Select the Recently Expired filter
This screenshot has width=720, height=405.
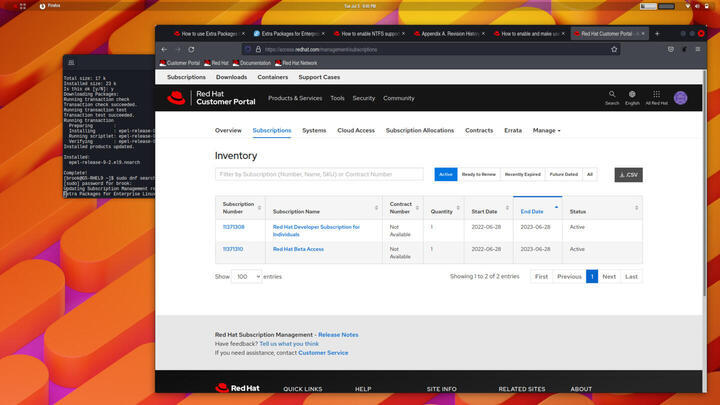click(523, 174)
